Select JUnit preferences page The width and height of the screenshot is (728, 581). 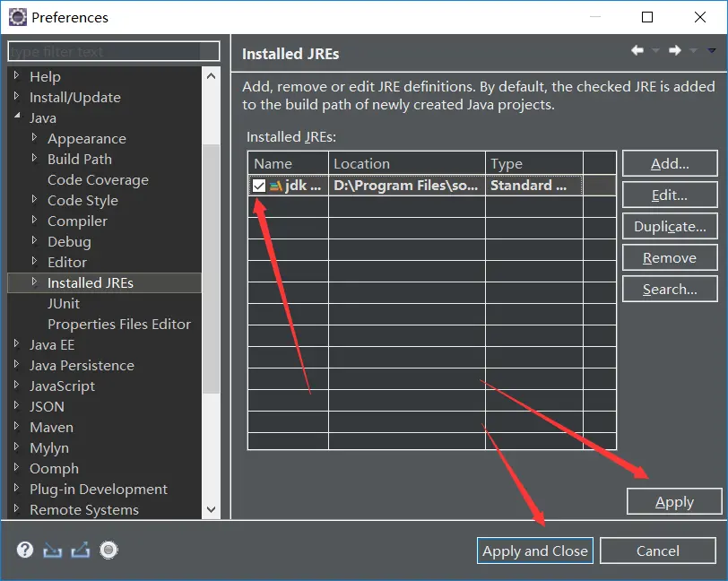[64, 303]
